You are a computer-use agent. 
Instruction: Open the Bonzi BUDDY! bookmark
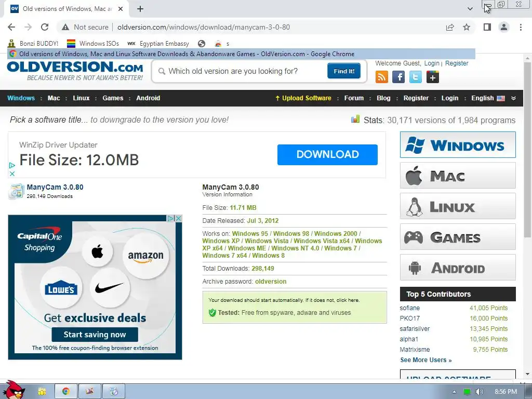coord(33,44)
